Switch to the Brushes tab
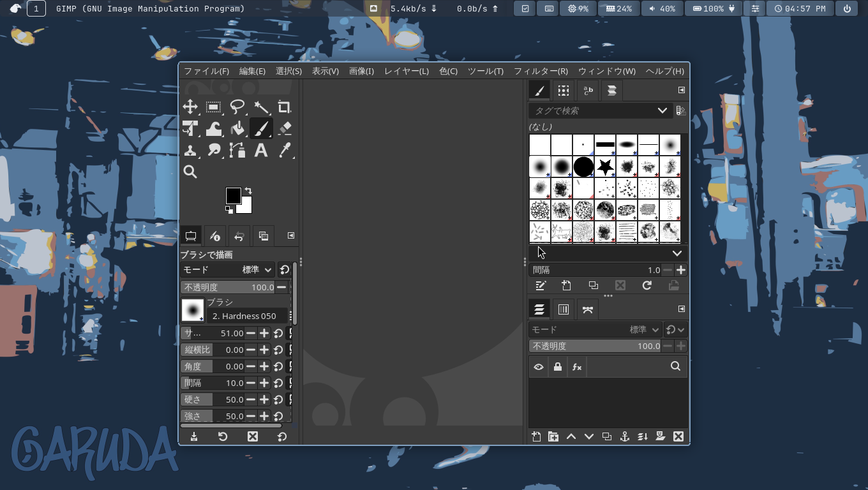The height and width of the screenshot is (490, 868). [539, 91]
